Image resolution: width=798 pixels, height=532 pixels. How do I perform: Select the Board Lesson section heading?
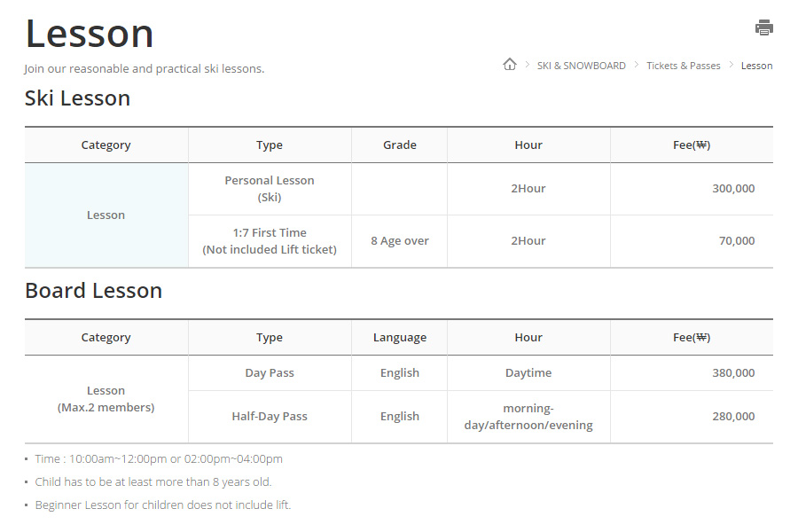(93, 291)
